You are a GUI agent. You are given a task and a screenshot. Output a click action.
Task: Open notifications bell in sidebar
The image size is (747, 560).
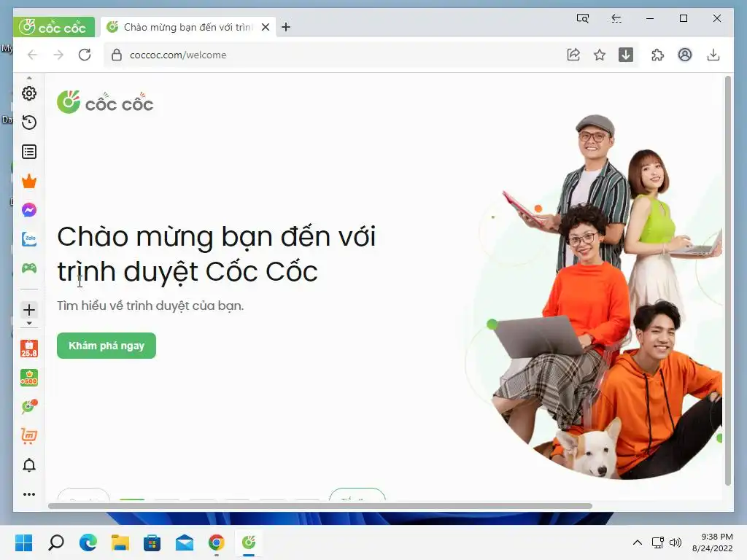pos(29,464)
